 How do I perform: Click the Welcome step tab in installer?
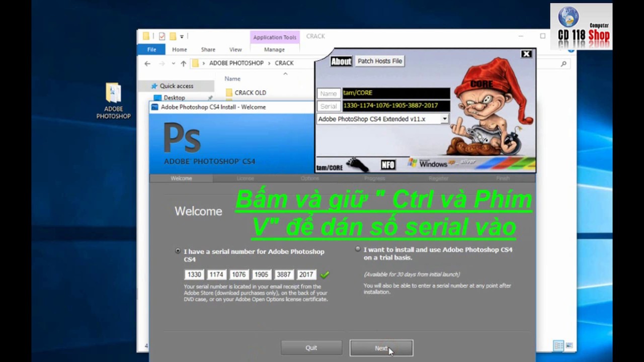[x=181, y=178]
